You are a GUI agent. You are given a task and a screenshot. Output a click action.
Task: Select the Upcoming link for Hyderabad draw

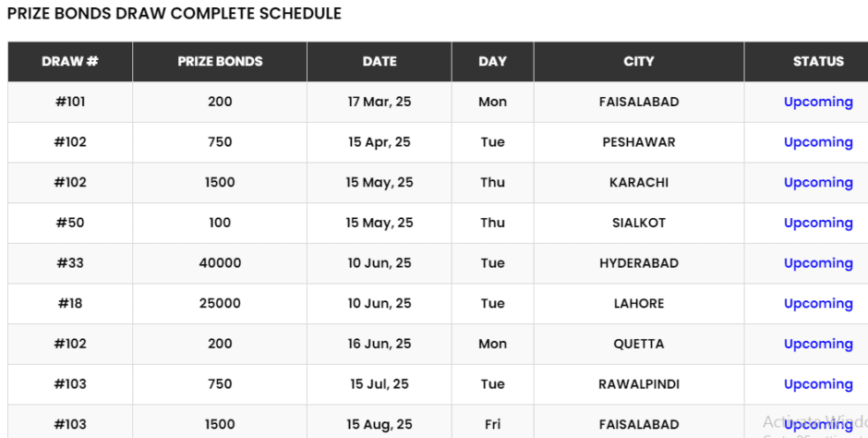(817, 263)
